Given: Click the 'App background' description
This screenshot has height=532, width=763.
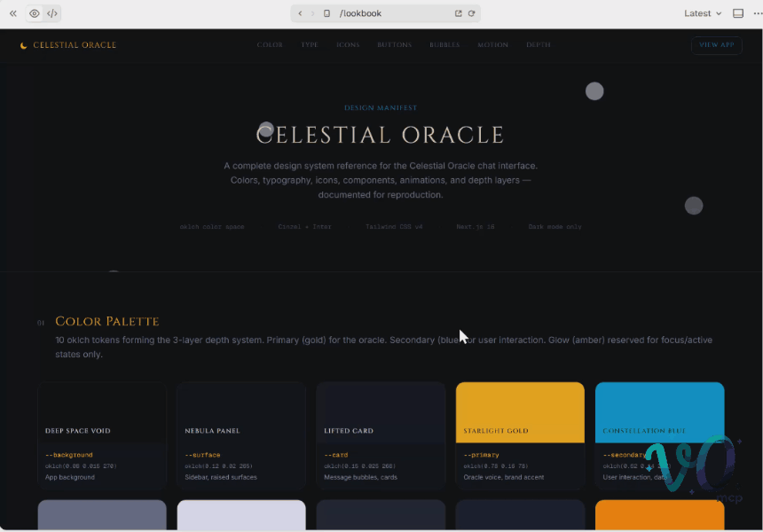Looking at the screenshot, I should 70,478.
